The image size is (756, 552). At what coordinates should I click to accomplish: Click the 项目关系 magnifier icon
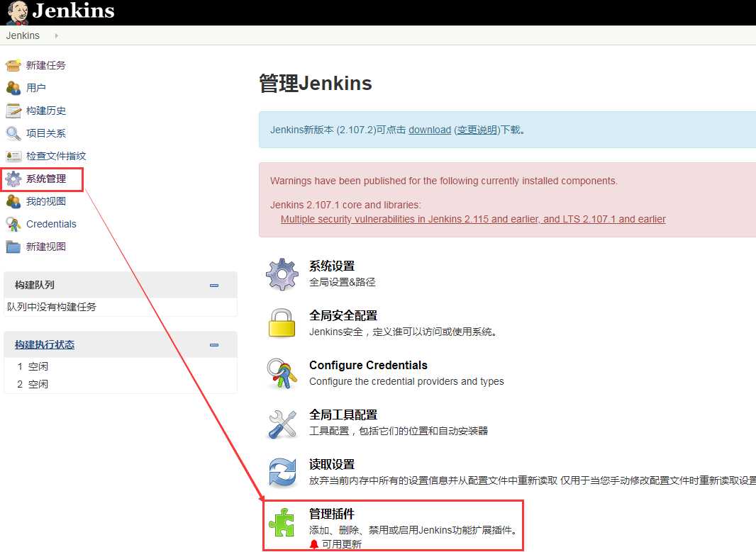(x=13, y=133)
